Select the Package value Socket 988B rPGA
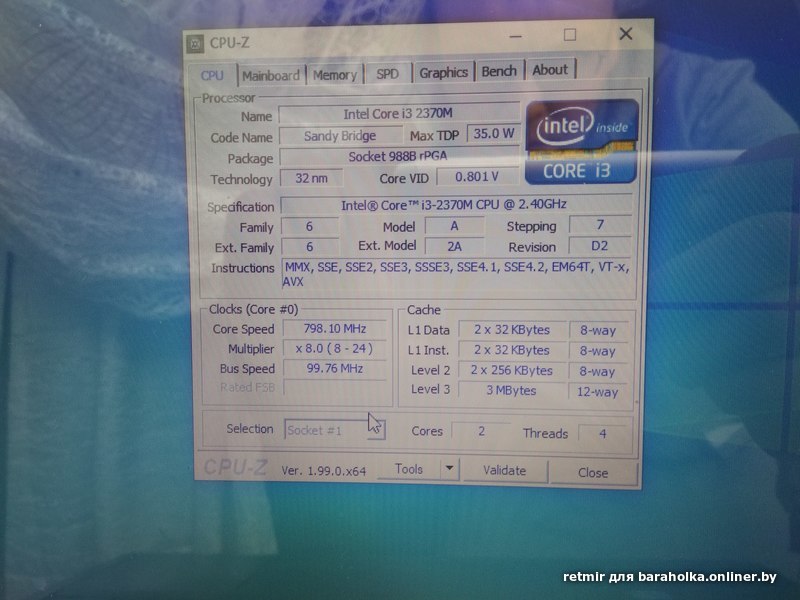The width and height of the screenshot is (800, 600). coord(399,156)
